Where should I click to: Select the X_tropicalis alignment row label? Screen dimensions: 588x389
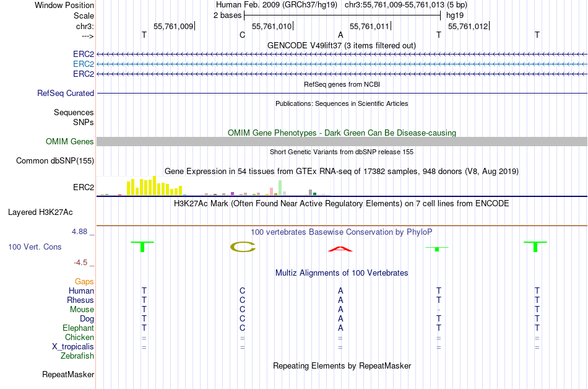point(73,347)
